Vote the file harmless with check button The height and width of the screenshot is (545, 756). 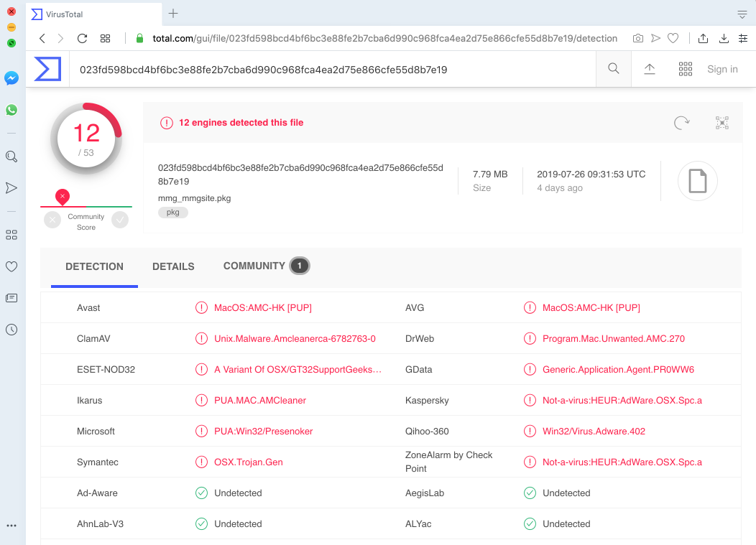point(120,220)
